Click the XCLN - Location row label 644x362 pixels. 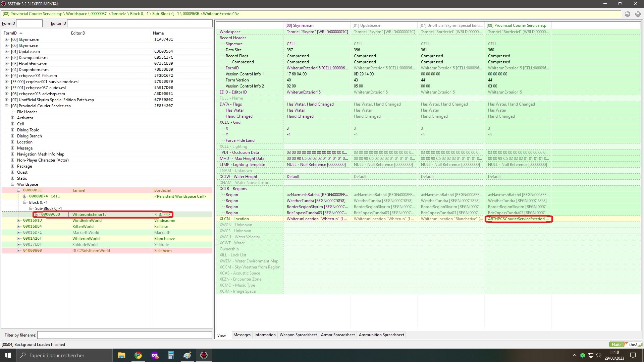pos(234,219)
